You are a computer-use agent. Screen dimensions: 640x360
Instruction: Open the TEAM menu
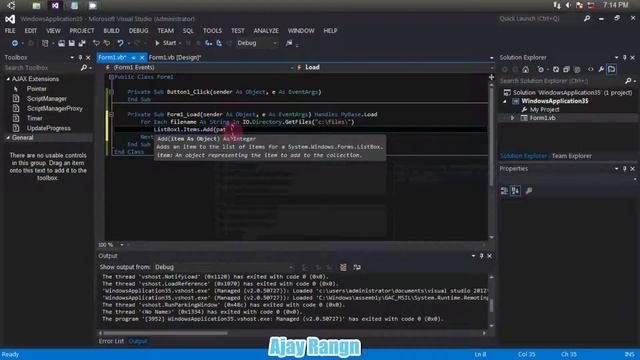click(165, 31)
